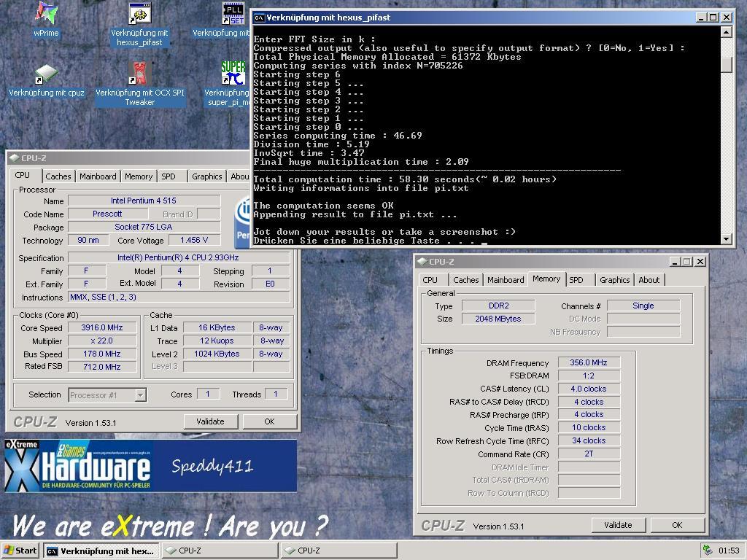Click the console scrollbar down arrow
Image resolution: width=747 pixels, height=560 pixels.
point(726,239)
